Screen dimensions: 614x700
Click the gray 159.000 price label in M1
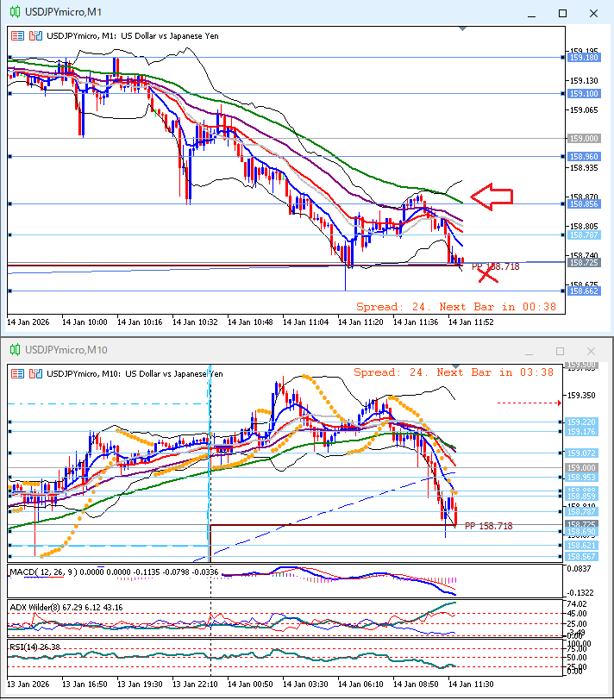click(x=584, y=138)
